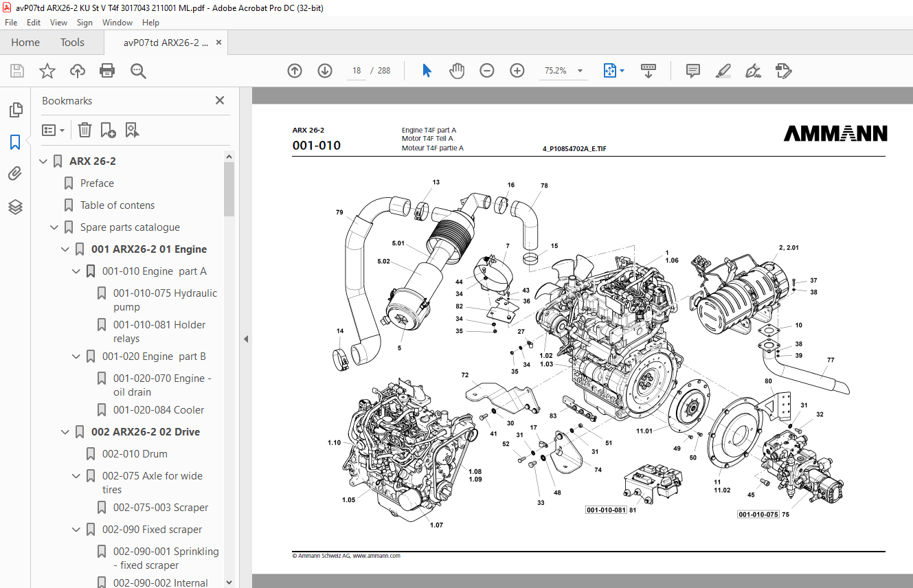Screen dimensions: 913x588
Task: Go to the 002-010 Drum bookmark
Action: tap(135, 454)
